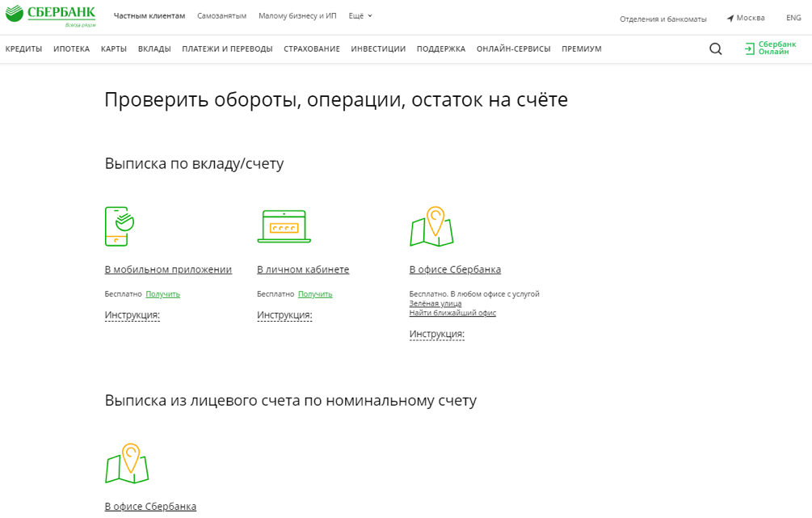The image size is (812, 518).
Task: Switch language to ENG
Action: pyautogui.click(x=793, y=18)
